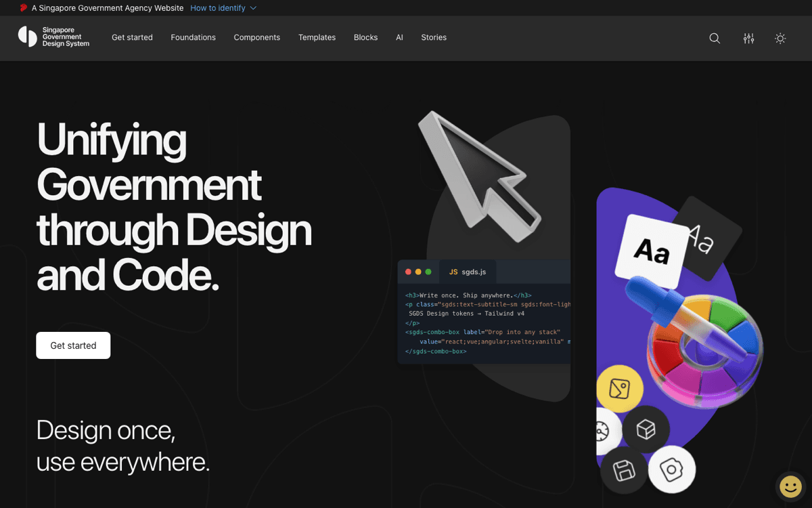The width and height of the screenshot is (812, 508).
Task: Toggle light mode with sun icon
Action: (x=780, y=39)
